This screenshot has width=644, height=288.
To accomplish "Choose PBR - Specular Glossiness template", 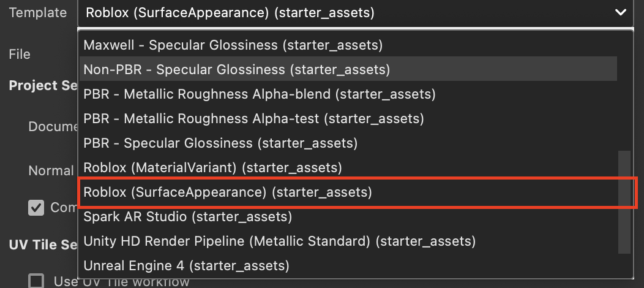I will point(220,143).
